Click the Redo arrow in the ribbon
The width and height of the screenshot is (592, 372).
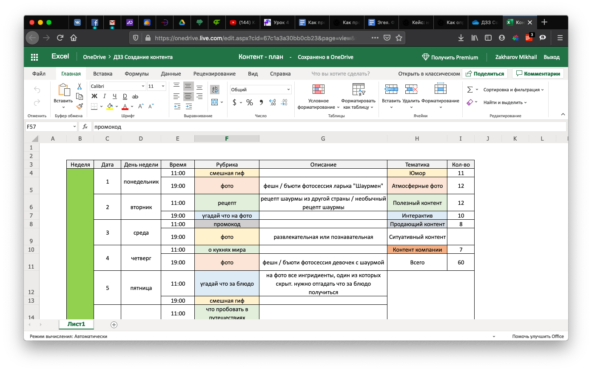[37, 102]
